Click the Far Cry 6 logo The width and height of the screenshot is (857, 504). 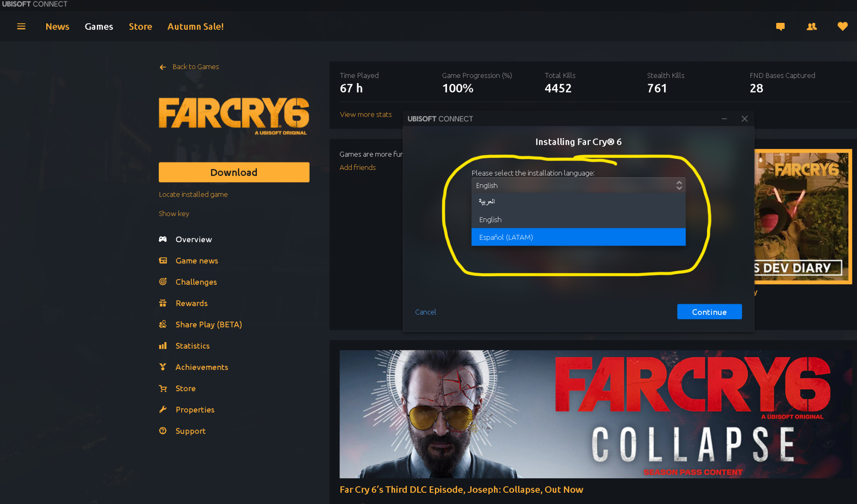pyautogui.click(x=234, y=116)
